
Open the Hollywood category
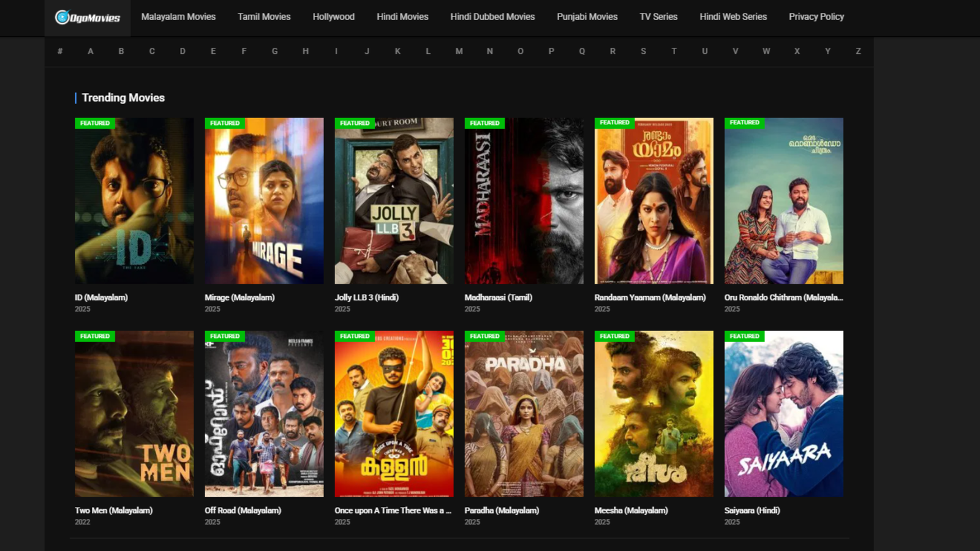[333, 17]
